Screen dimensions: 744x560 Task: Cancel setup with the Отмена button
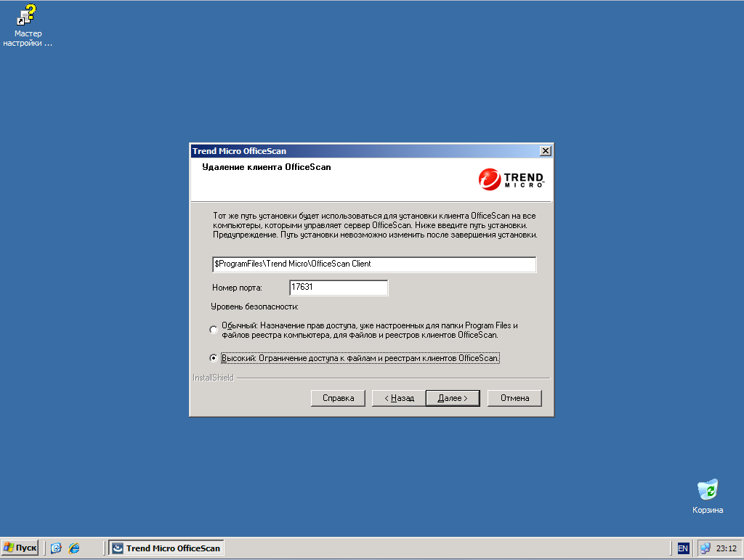(x=515, y=398)
